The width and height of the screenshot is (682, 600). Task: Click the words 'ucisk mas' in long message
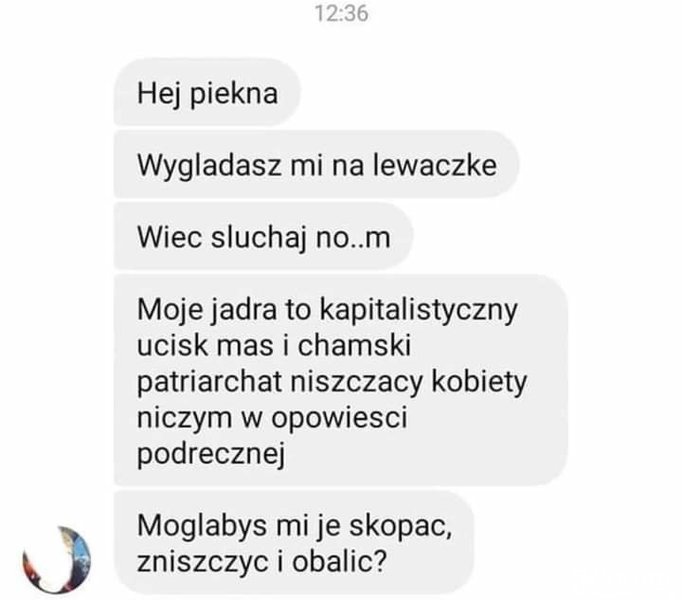pyautogui.click(x=205, y=346)
